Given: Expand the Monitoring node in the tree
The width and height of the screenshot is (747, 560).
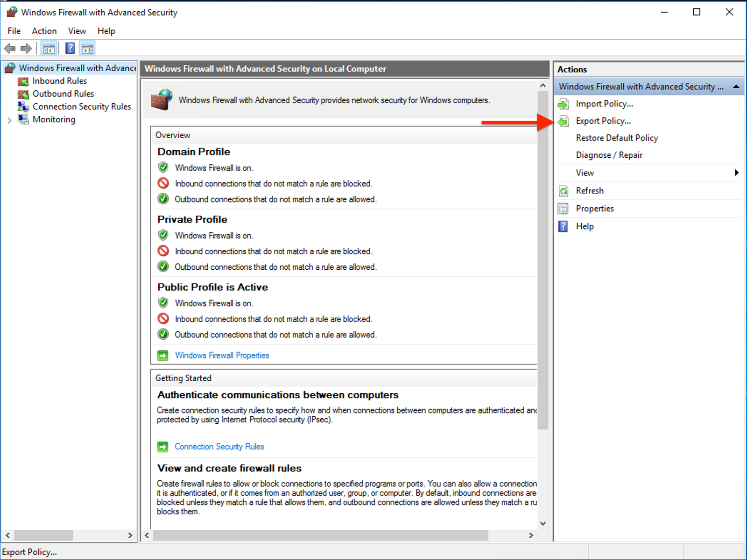Looking at the screenshot, I should (9, 119).
